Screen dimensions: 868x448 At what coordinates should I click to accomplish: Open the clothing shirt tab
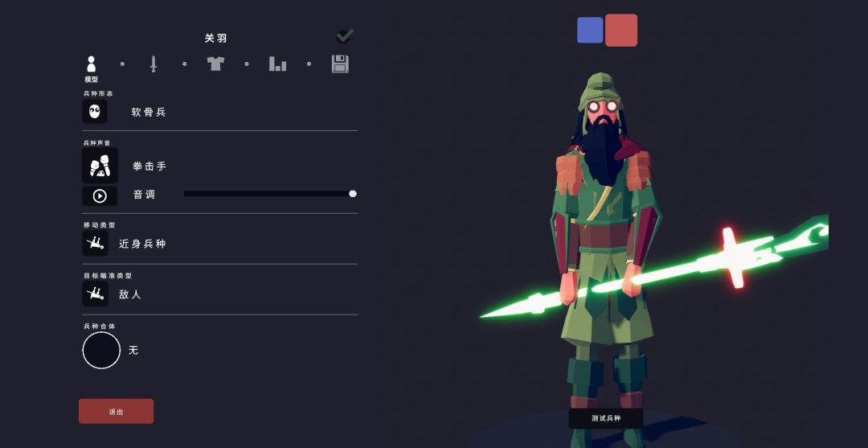pos(215,63)
